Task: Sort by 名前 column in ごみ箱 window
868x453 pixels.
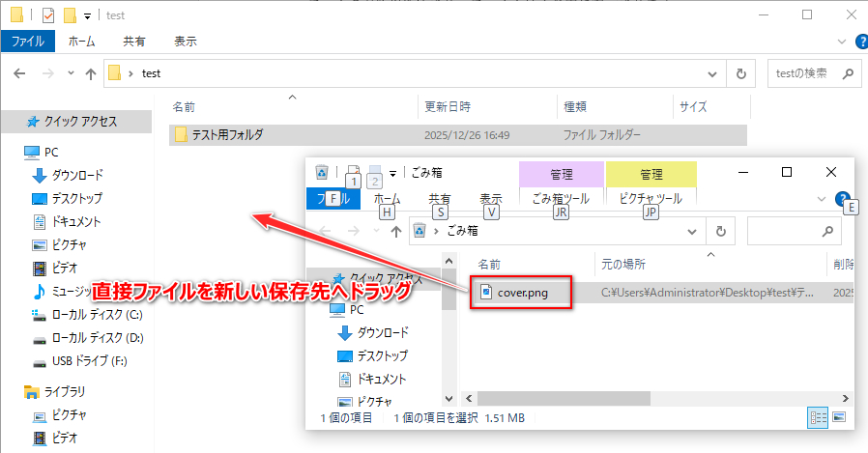Action: click(x=489, y=265)
